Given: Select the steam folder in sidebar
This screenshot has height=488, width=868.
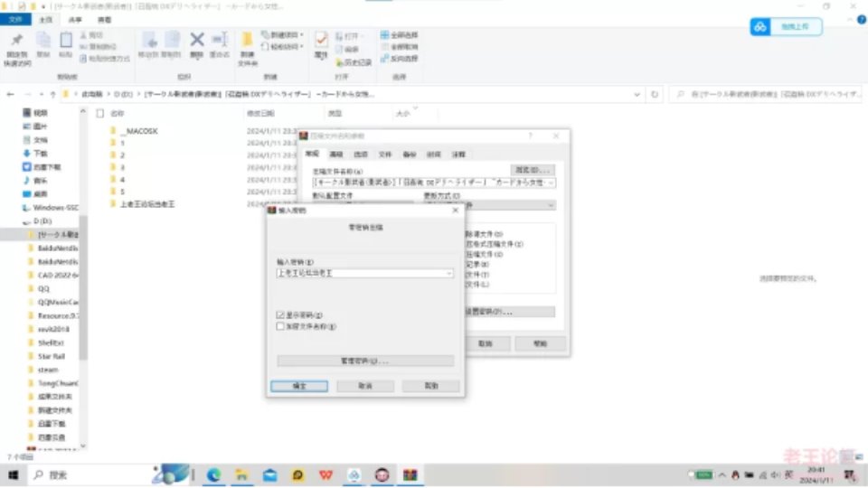Looking at the screenshot, I should 48,370.
